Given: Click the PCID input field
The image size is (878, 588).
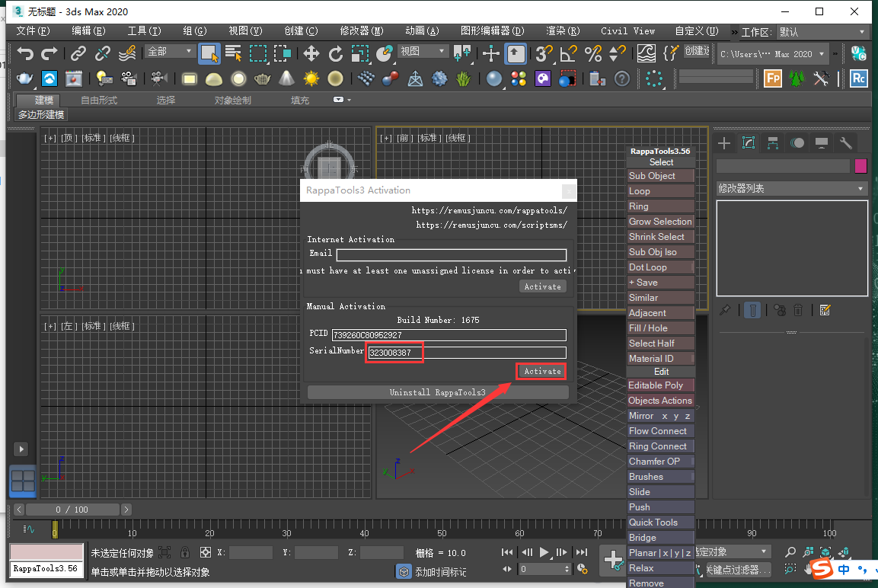Looking at the screenshot, I should click(x=449, y=335).
